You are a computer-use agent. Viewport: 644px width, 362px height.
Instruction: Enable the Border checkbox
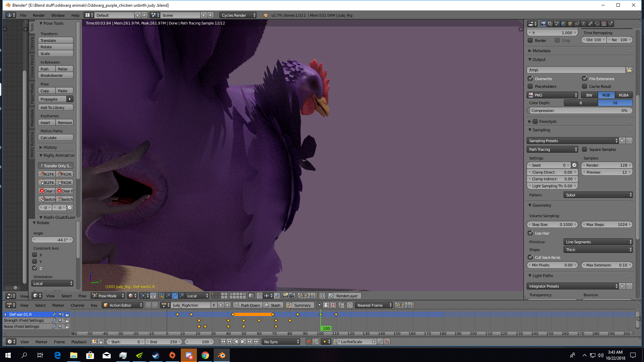[530, 41]
